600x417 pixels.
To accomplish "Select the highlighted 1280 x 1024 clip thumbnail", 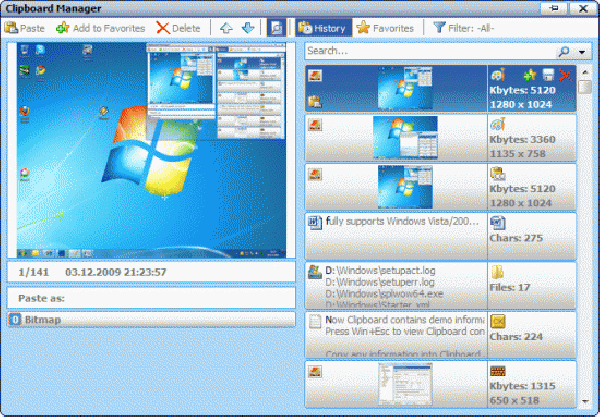I will click(x=405, y=88).
